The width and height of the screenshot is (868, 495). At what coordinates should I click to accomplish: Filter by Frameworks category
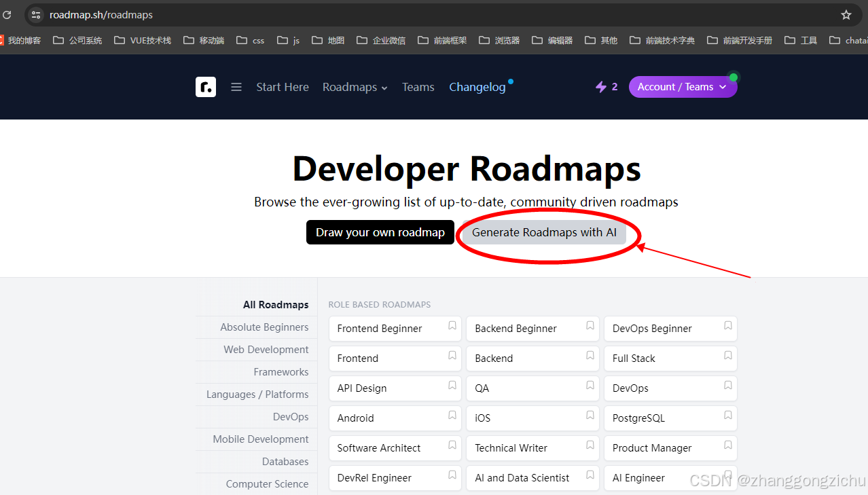point(281,372)
